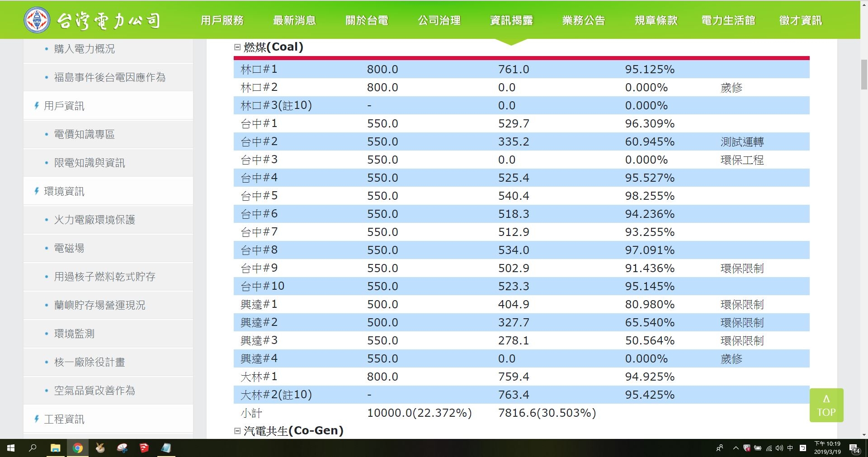Image resolution: width=868 pixels, height=457 pixels.
Task: Open the volume control in the tray
Action: pos(779,448)
